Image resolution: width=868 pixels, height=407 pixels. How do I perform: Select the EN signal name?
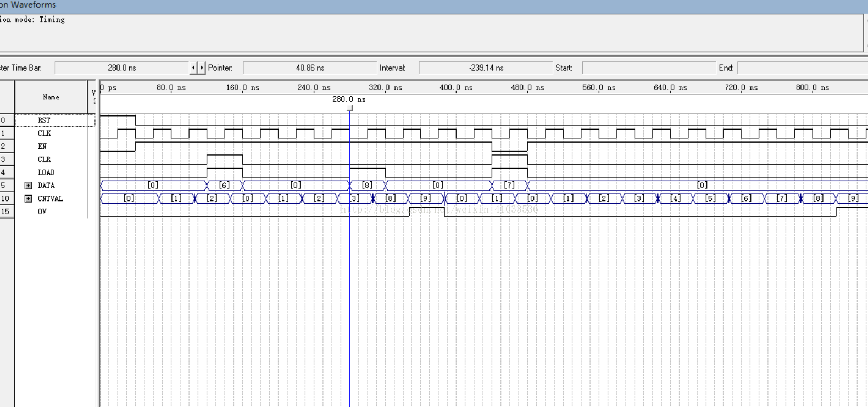(42, 147)
